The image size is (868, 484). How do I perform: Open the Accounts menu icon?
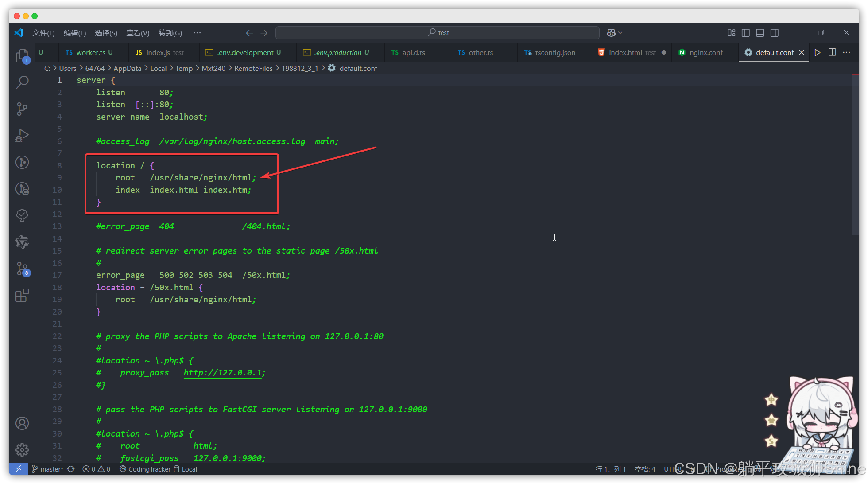click(22, 423)
